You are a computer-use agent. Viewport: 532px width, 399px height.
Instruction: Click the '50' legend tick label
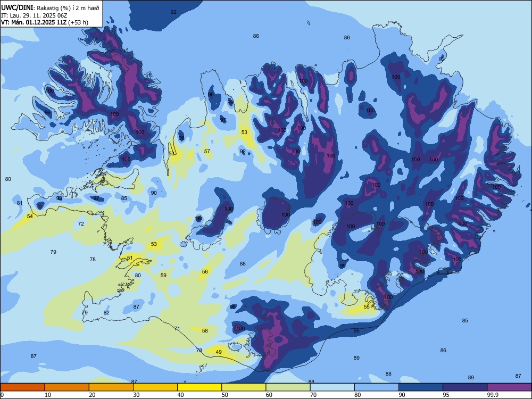point(225,395)
